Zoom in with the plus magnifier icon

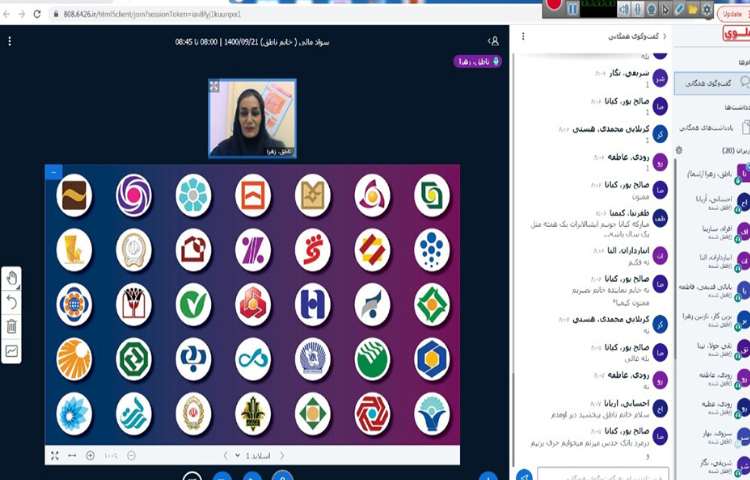[91, 455]
